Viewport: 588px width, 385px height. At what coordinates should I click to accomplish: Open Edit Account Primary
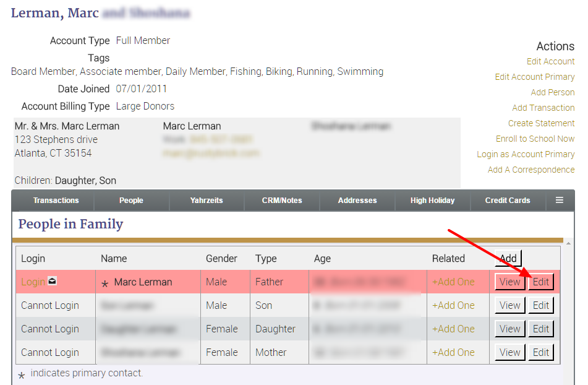(x=534, y=76)
